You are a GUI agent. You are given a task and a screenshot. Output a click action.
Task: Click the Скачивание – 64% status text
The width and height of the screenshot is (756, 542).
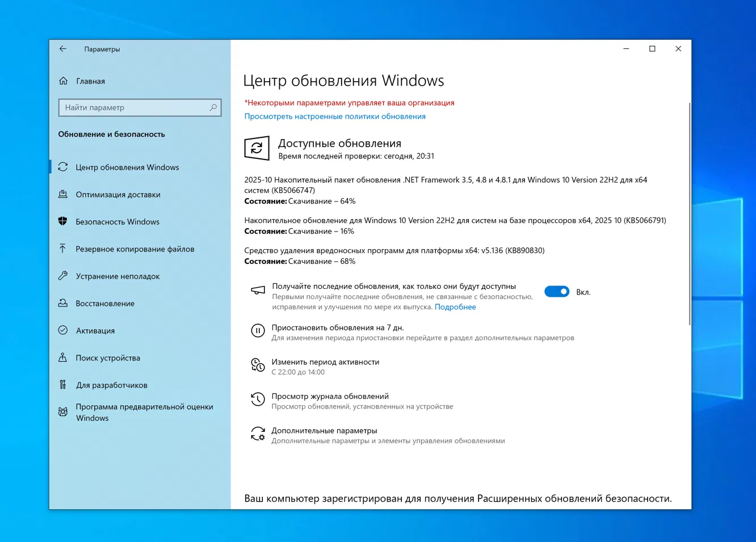point(322,201)
